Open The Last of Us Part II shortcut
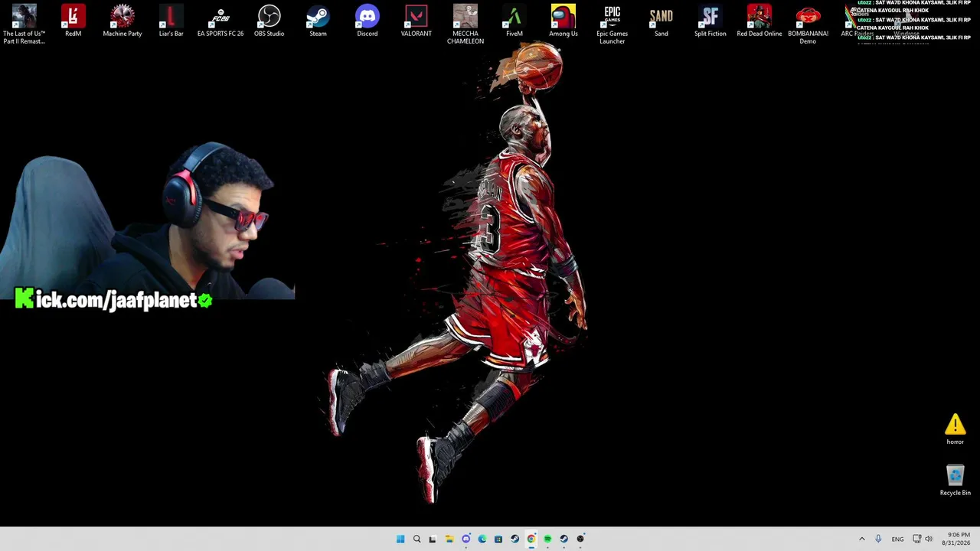This screenshot has width=980, height=551. [x=24, y=24]
